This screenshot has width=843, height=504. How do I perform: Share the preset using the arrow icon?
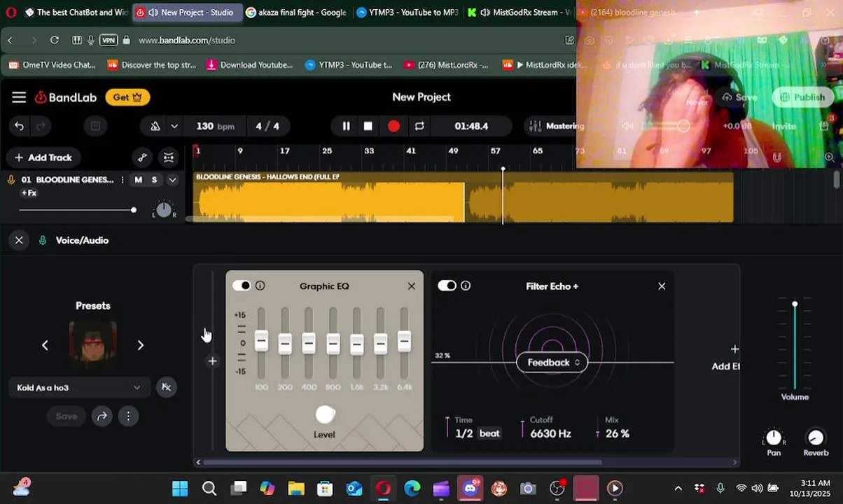[102, 416]
